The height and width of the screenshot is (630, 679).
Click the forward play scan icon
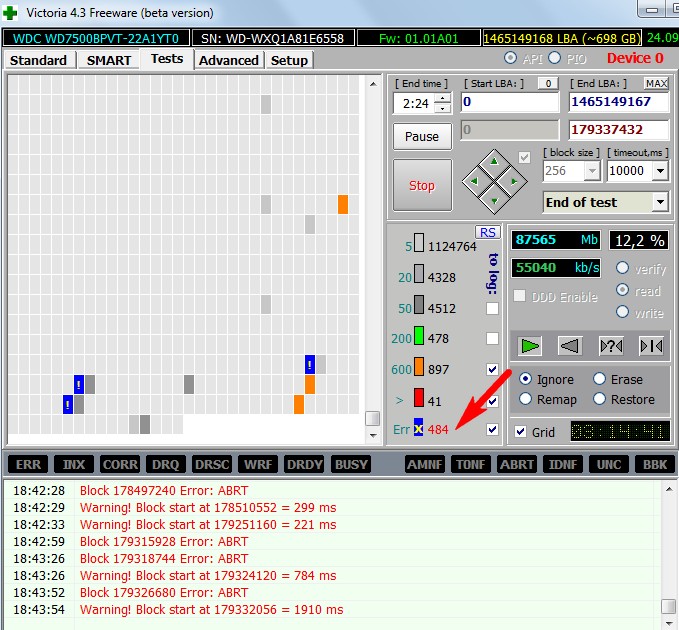(x=530, y=345)
